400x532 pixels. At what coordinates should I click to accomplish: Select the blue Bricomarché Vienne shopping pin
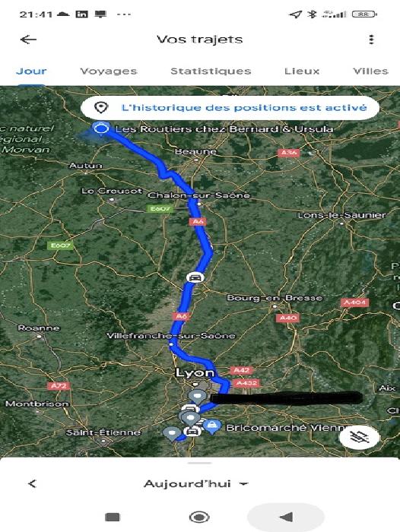(x=212, y=426)
